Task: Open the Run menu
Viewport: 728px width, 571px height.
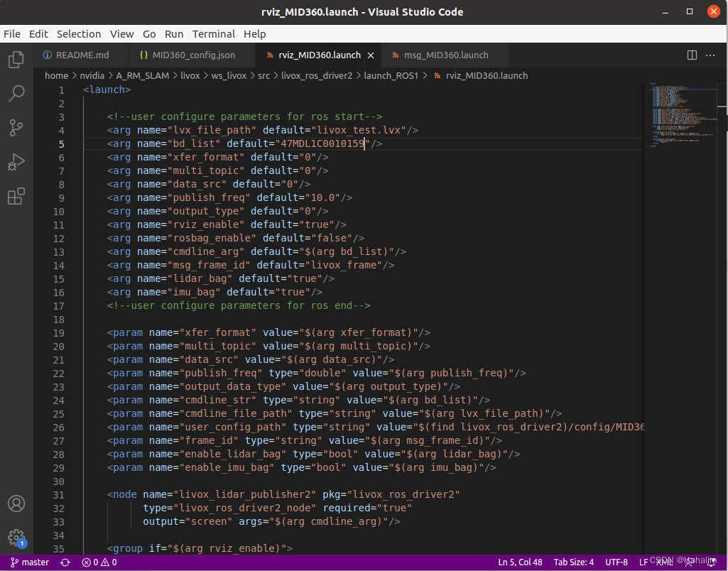Action: pos(174,34)
